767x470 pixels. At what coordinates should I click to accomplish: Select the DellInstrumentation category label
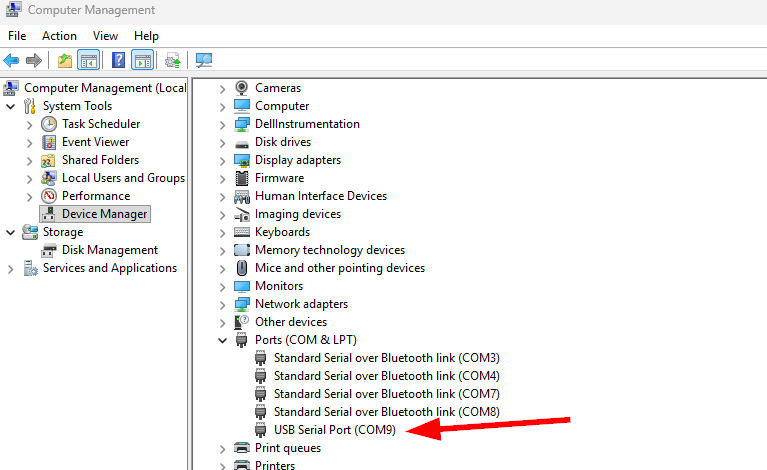click(x=307, y=124)
